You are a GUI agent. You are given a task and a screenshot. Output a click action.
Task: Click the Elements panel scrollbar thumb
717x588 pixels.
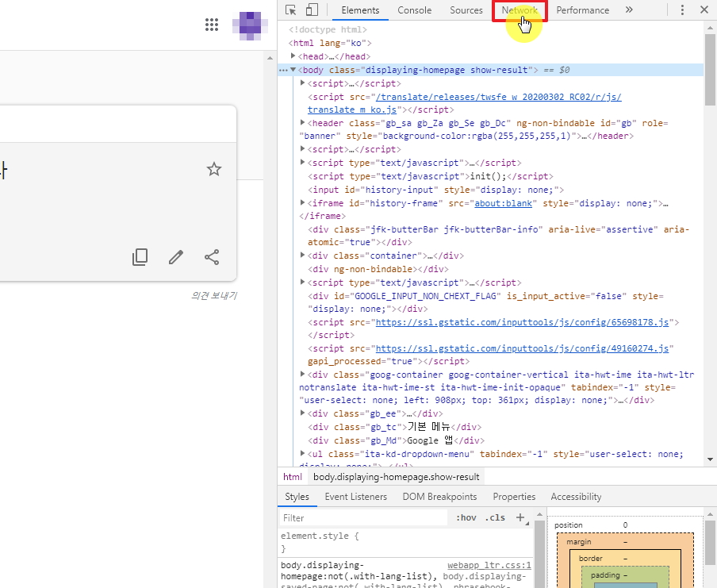pos(710,68)
